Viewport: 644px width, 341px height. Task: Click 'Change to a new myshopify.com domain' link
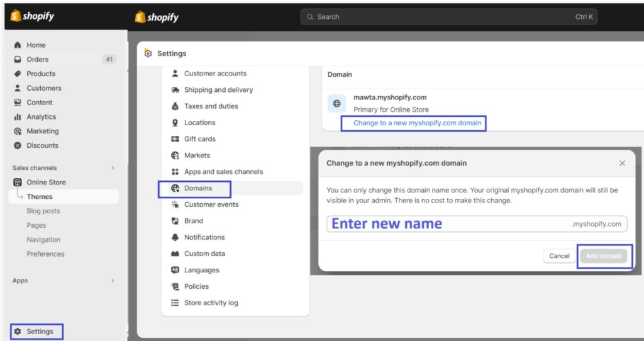418,123
